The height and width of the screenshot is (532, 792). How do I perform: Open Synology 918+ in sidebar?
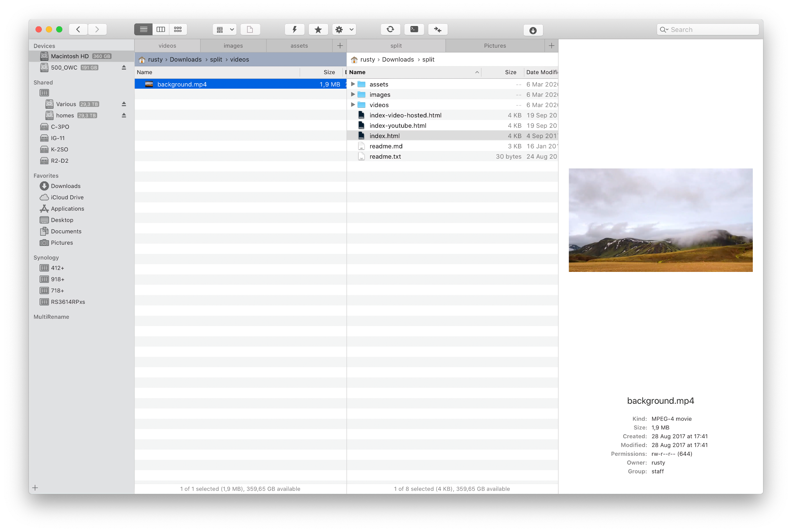click(81, 280)
